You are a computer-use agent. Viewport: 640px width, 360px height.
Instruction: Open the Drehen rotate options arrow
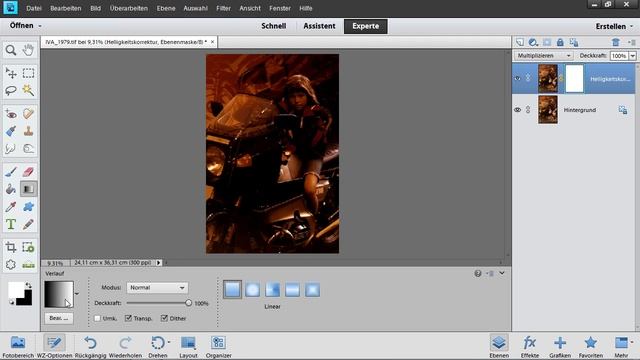[x=169, y=342]
